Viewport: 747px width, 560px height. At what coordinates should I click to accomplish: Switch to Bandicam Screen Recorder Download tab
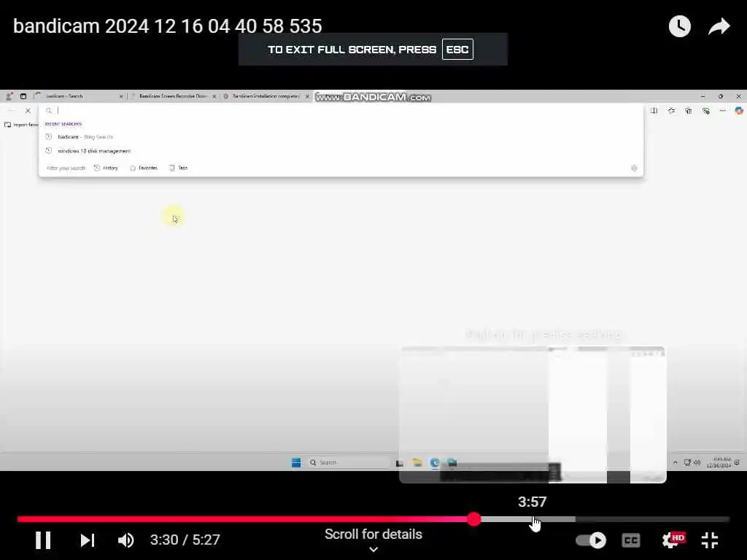coord(172,96)
